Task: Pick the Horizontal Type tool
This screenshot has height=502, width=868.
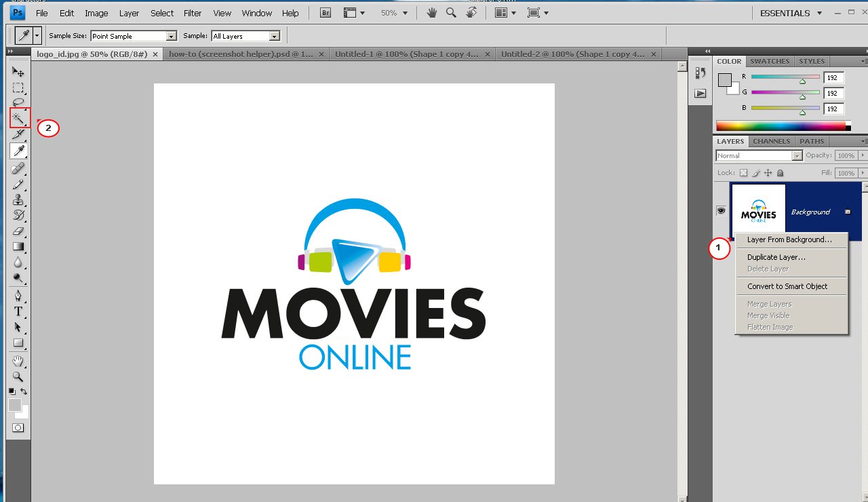Action: [x=18, y=311]
